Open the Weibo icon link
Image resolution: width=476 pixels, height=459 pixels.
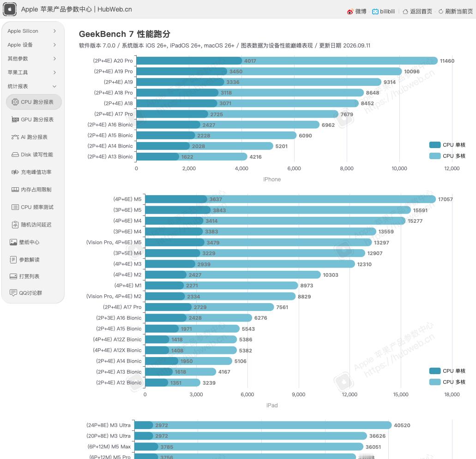pos(350,12)
